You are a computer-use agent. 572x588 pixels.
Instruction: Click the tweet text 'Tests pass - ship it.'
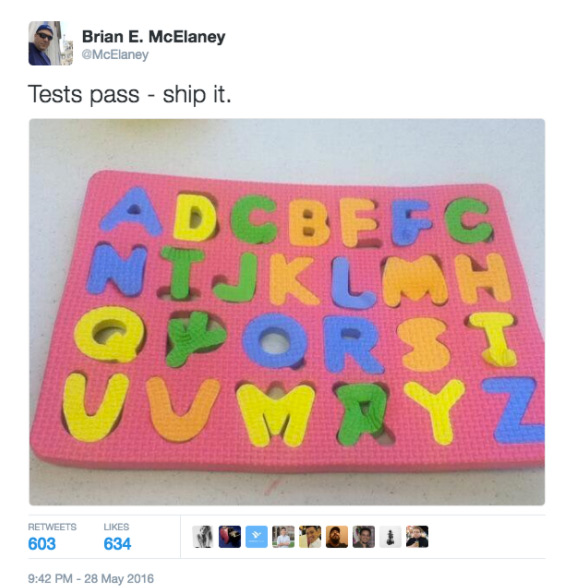point(130,94)
